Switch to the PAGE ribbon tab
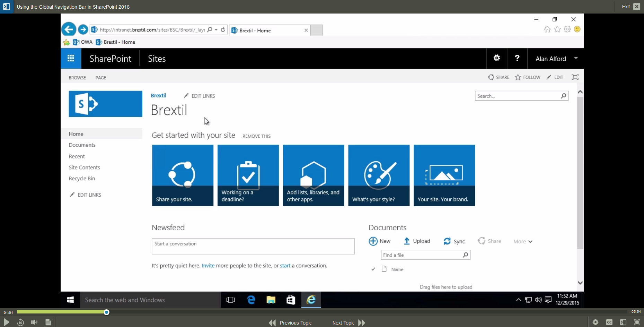 coord(101,77)
